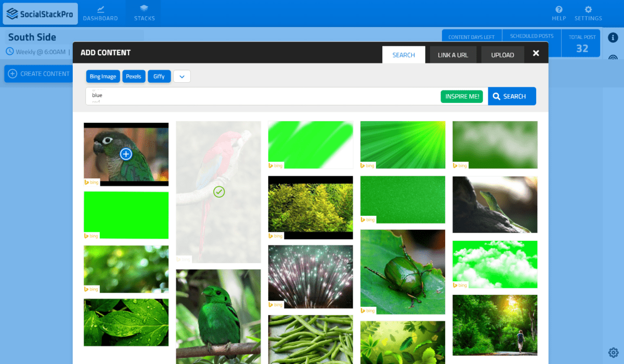Viewport: 624px width, 364px height.
Task: Expand the additional sources dropdown arrow
Action: coord(182,76)
